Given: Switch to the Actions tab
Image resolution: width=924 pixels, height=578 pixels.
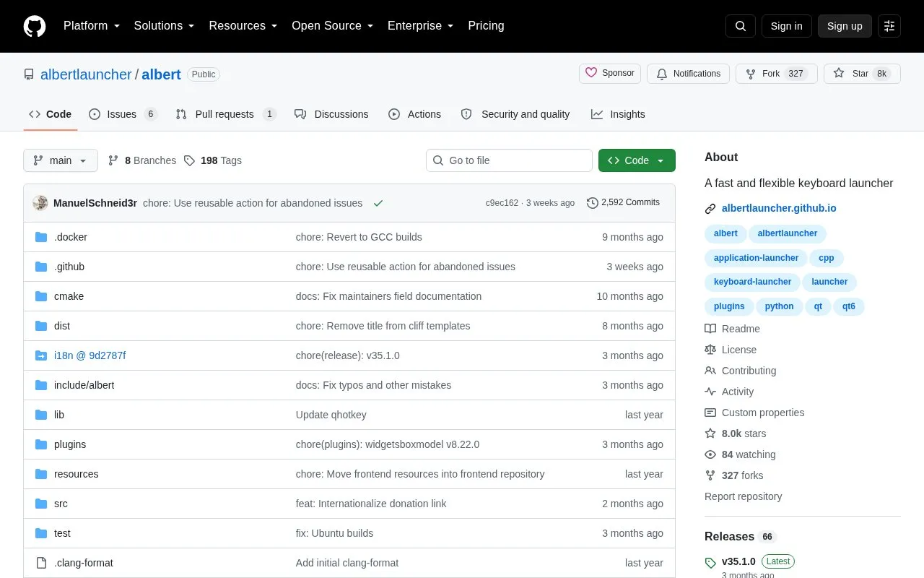Looking at the screenshot, I should (414, 114).
